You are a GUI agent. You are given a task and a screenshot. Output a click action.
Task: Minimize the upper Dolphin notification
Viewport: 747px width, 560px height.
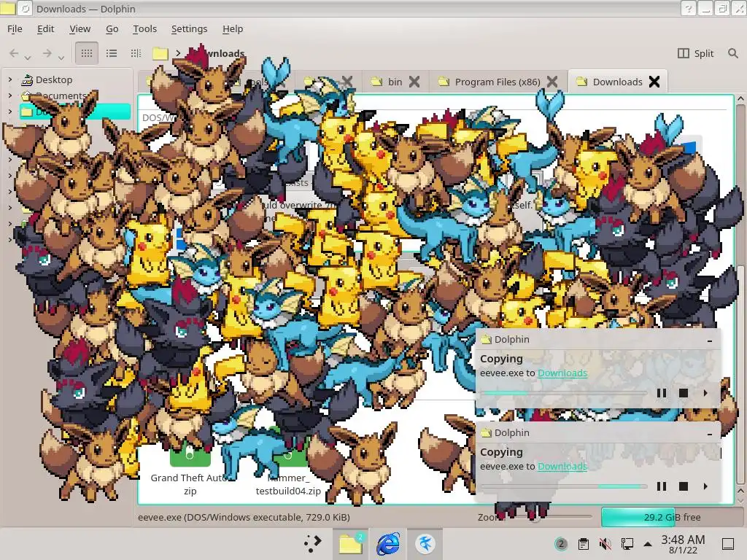coord(710,341)
